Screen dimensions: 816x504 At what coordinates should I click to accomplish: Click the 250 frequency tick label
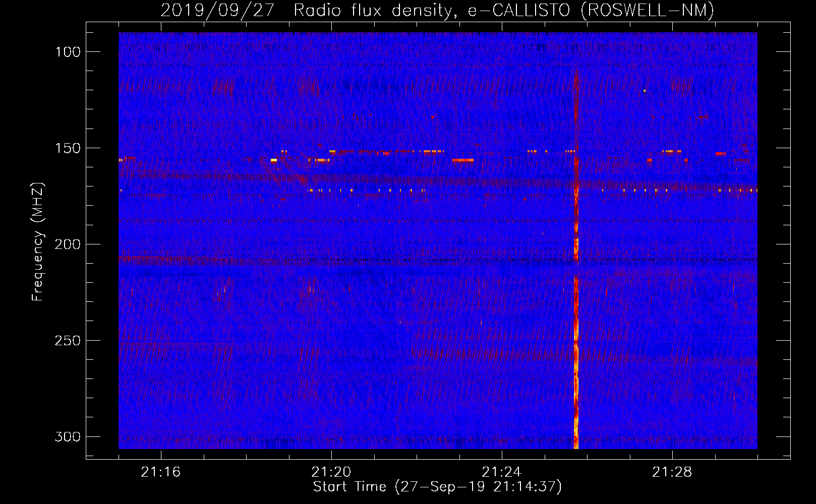pos(68,341)
